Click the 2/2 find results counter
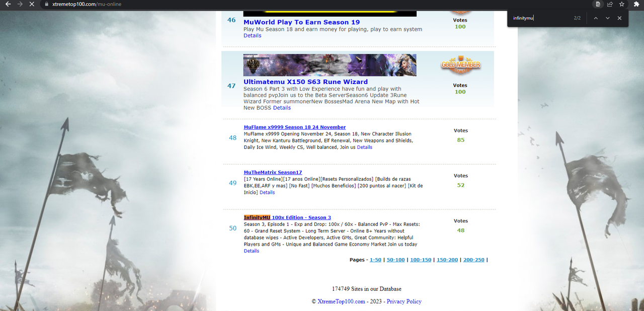The image size is (644, 311). click(x=577, y=18)
